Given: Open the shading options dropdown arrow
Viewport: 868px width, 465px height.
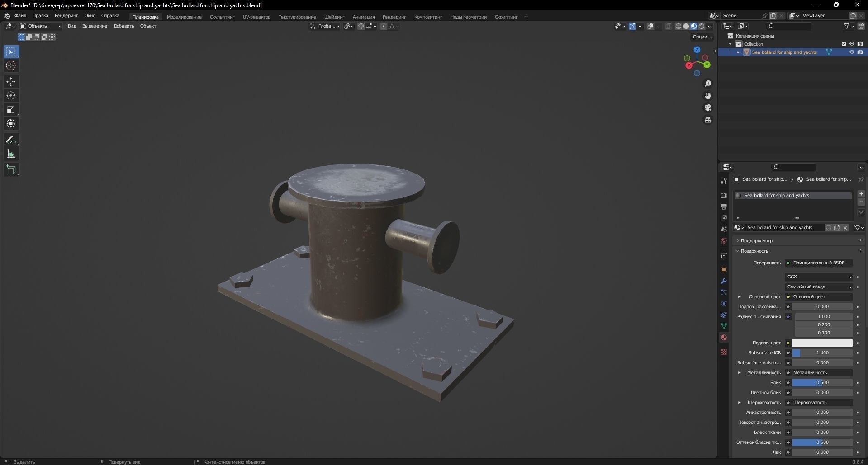Looking at the screenshot, I should [x=710, y=26].
